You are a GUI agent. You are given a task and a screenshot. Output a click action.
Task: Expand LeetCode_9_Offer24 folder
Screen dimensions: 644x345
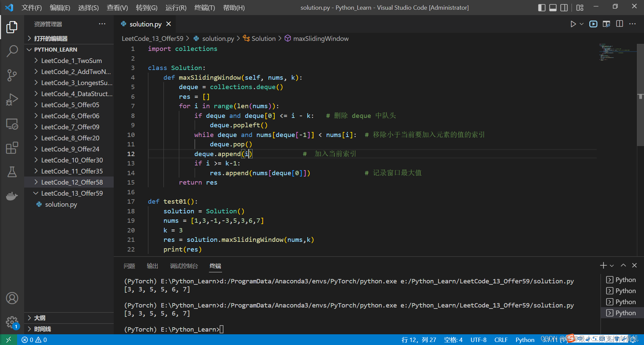point(69,149)
